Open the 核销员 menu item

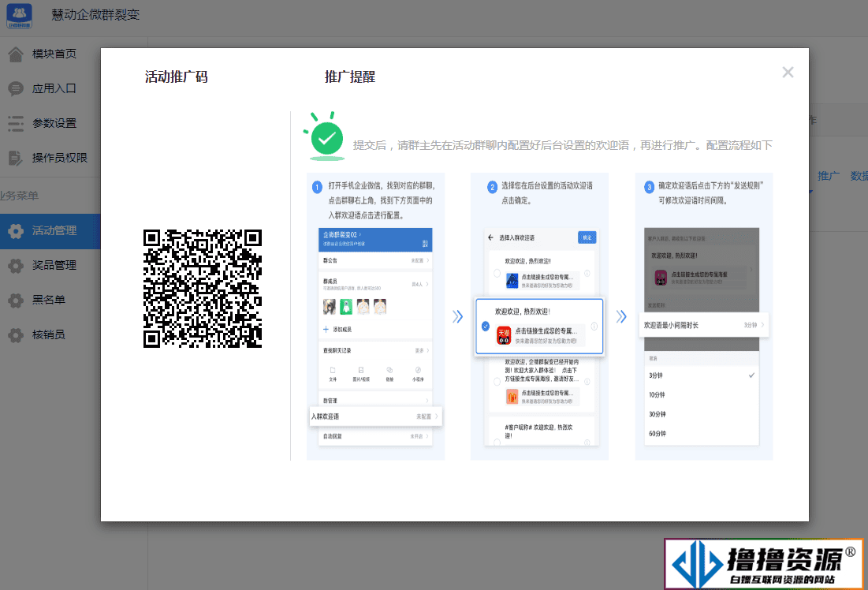[x=50, y=334]
